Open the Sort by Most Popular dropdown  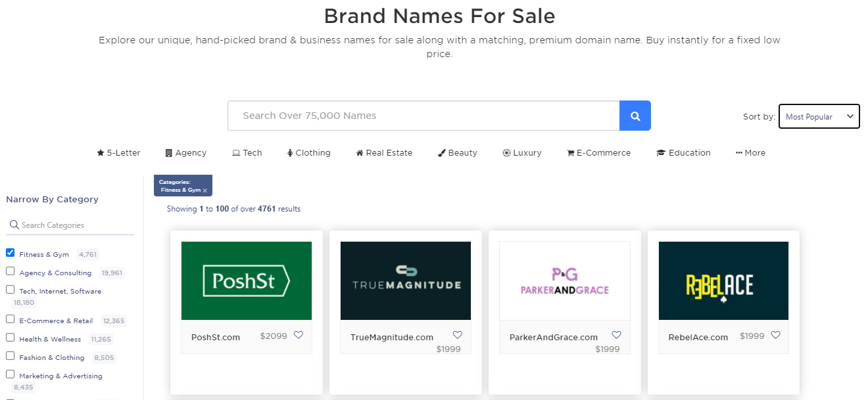click(x=819, y=116)
